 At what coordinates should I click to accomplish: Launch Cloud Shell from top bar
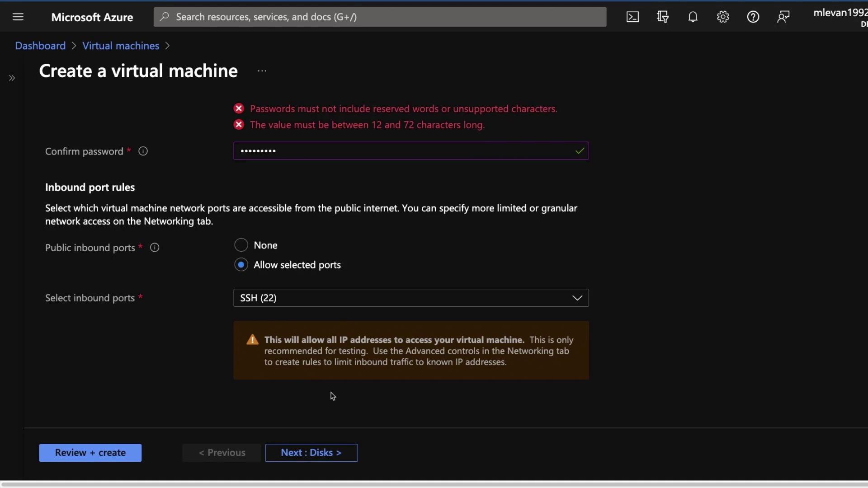coord(632,17)
